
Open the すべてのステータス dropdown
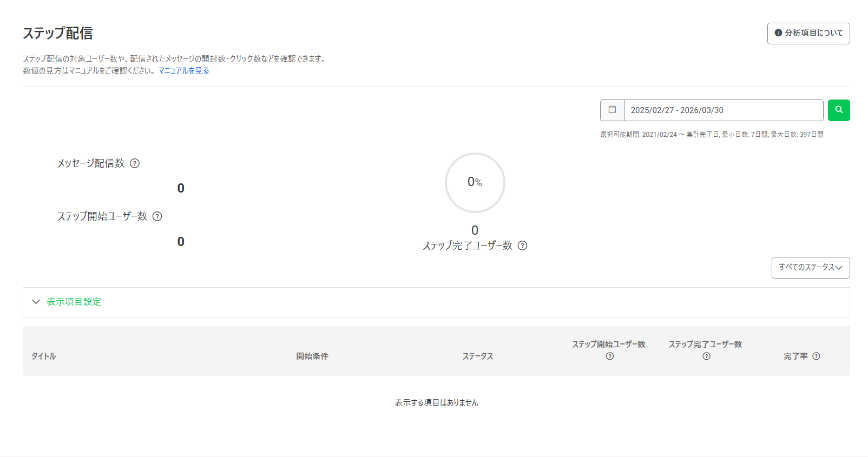pyautogui.click(x=810, y=267)
